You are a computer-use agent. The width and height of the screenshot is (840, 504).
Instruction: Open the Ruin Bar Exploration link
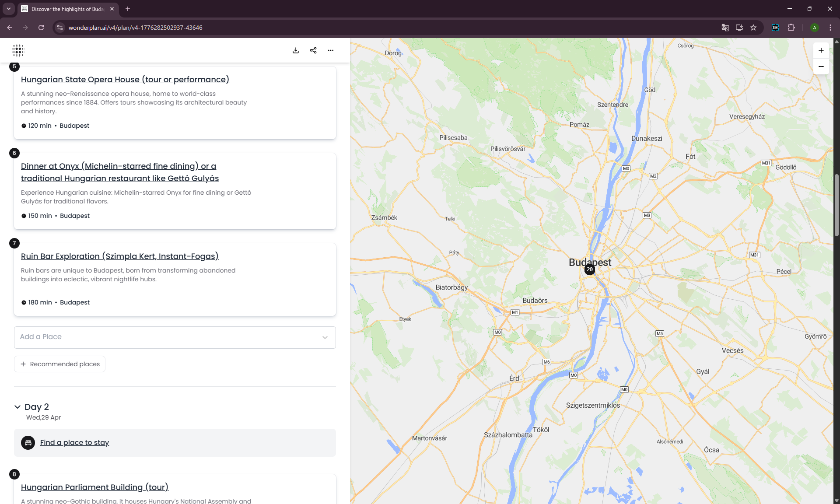point(120,256)
